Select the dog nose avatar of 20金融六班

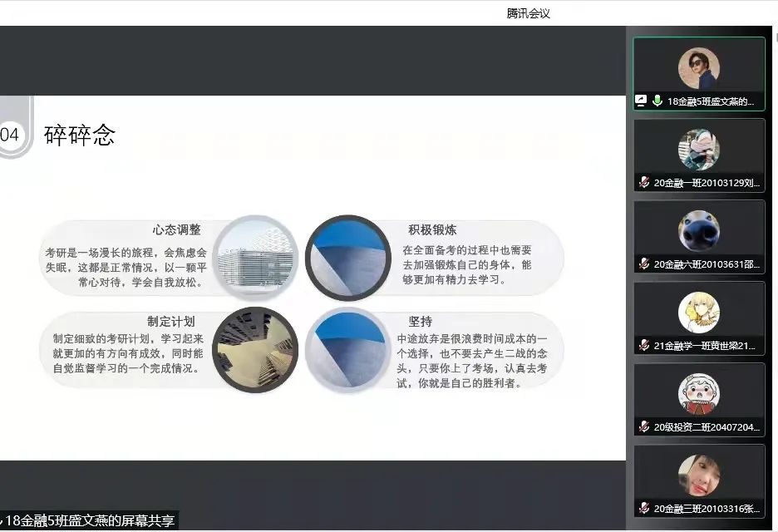point(698,231)
